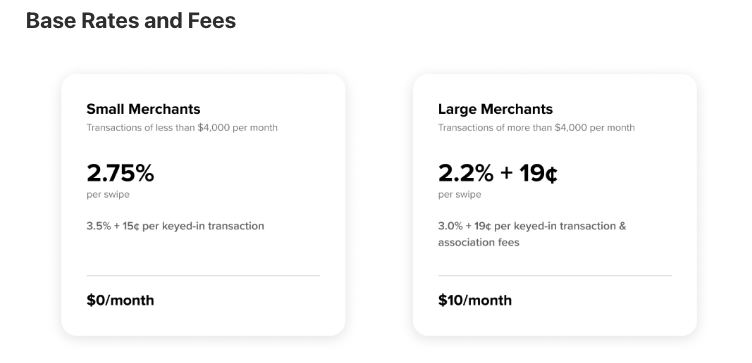
Task: Click the 2.75% per swipe rate
Action: [120, 173]
